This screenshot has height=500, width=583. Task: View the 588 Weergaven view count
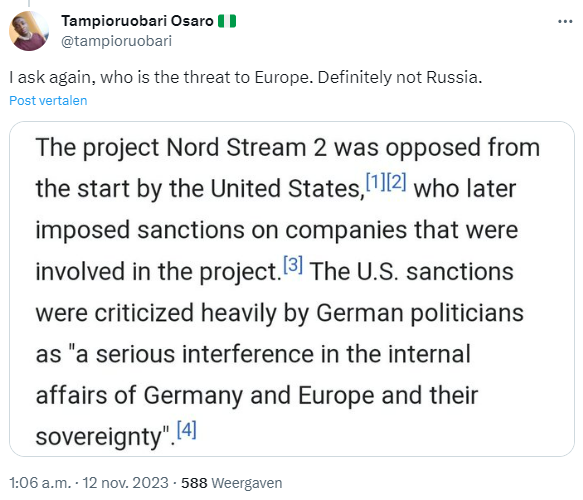click(x=232, y=483)
